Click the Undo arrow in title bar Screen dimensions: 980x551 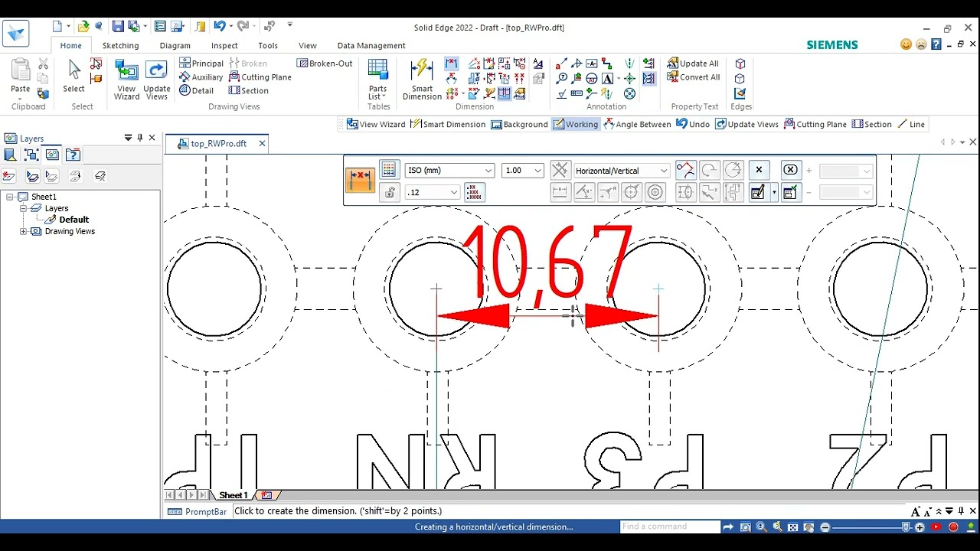point(219,26)
